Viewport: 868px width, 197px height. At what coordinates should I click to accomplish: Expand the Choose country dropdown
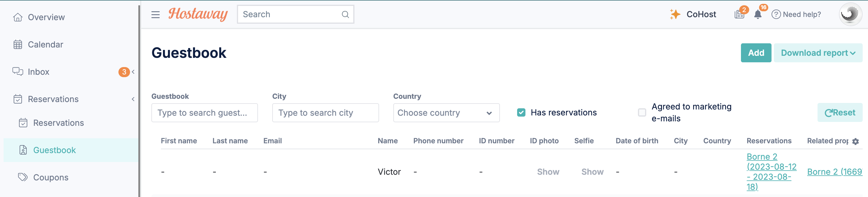pyautogui.click(x=446, y=113)
